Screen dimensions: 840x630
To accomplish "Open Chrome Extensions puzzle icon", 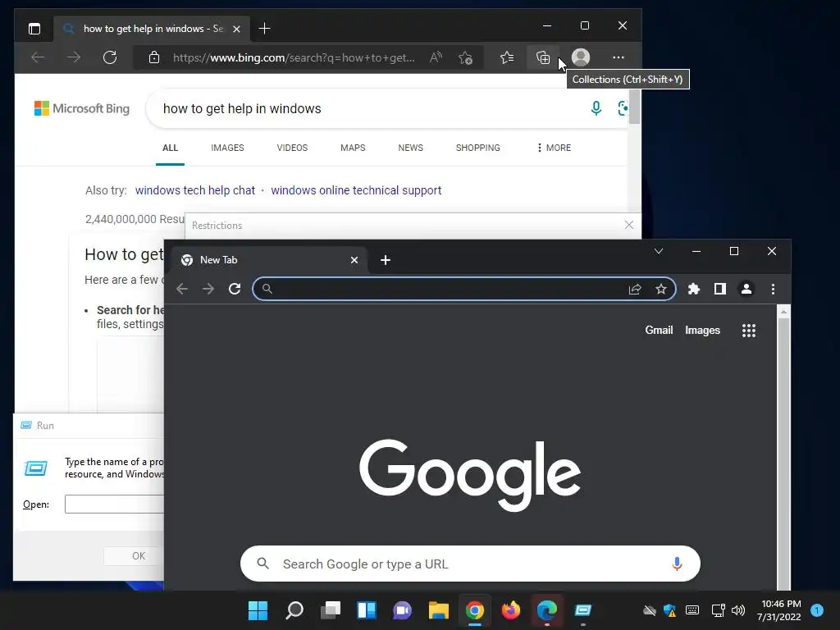I will tap(694, 290).
